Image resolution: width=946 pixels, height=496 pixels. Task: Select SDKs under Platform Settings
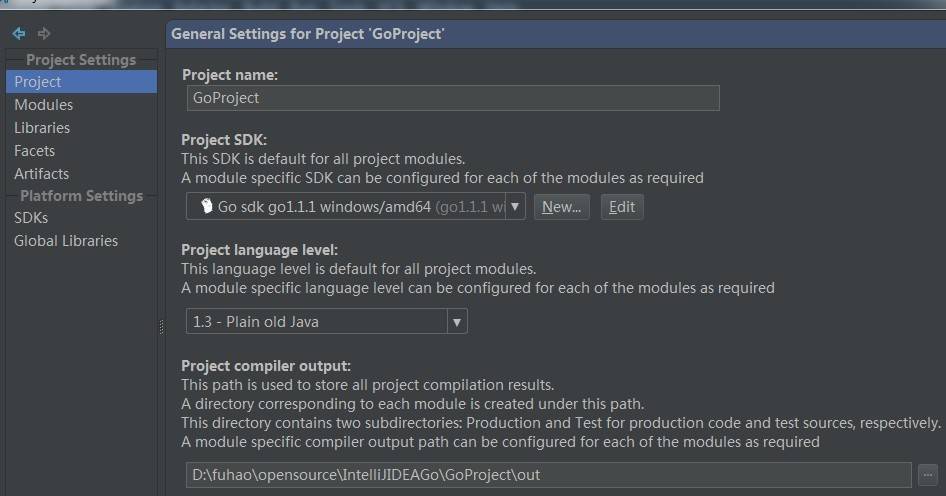click(x=31, y=218)
